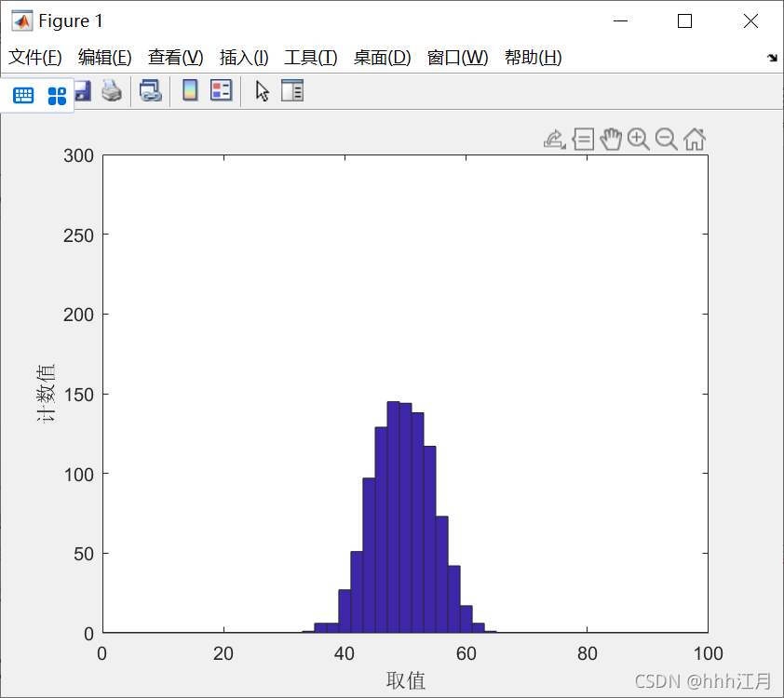The height and width of the screenshot is (698, 784).
Task: Maximize the Figure 1 window
Action: (684, 21)
